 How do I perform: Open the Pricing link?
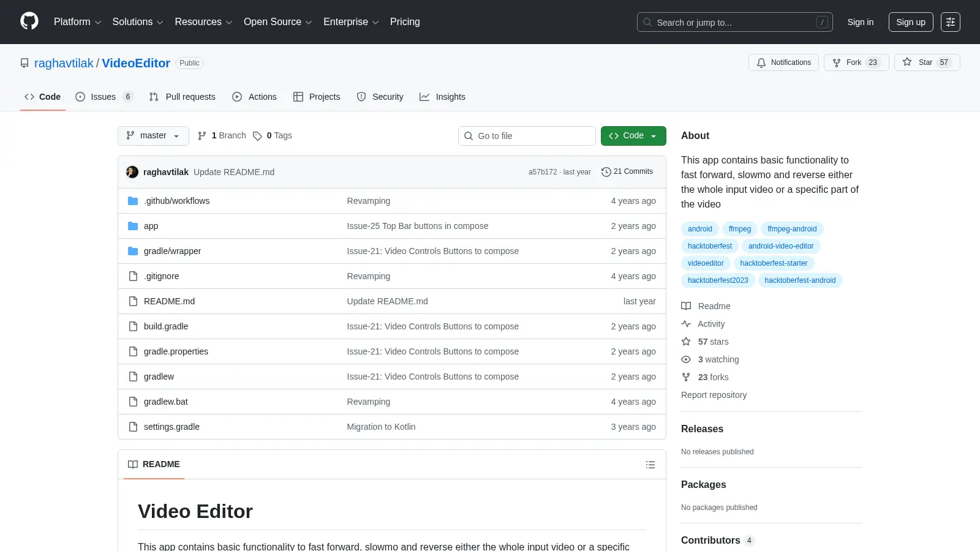coord(405,22)
